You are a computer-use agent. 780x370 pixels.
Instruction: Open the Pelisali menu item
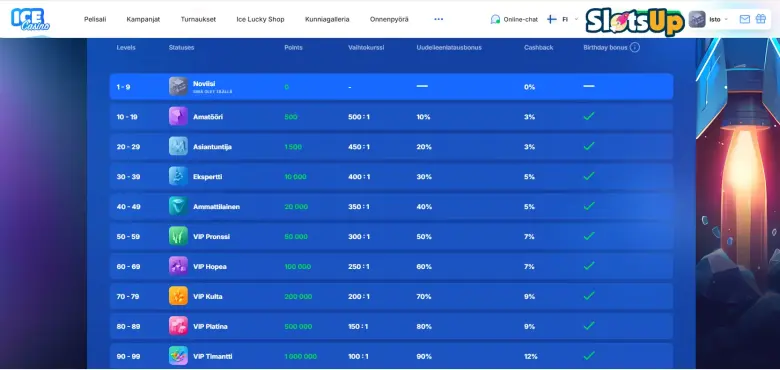point(95,19)
